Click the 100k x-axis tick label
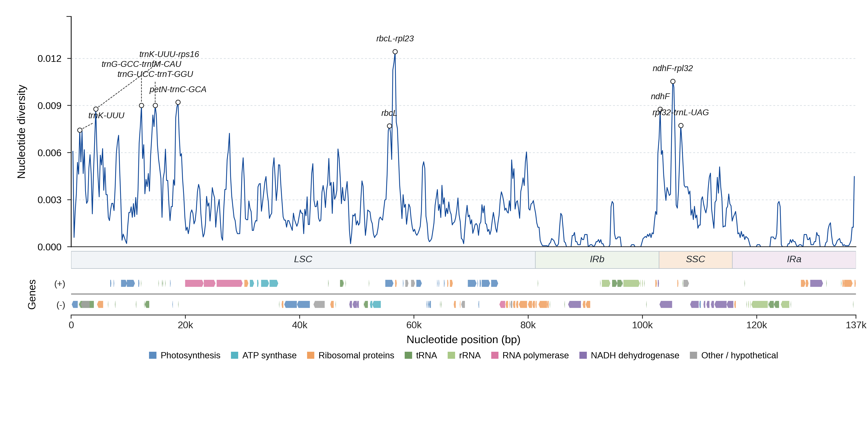 642,325
